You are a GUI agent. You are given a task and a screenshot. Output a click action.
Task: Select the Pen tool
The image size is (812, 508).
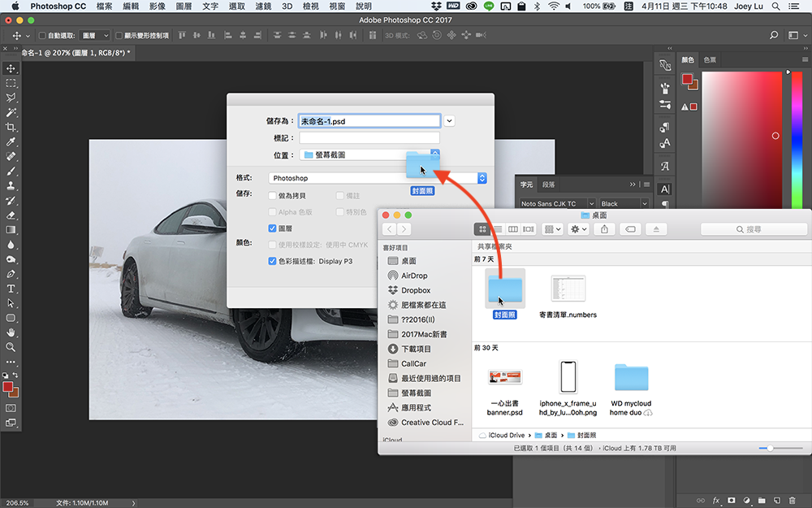point(11,274)
